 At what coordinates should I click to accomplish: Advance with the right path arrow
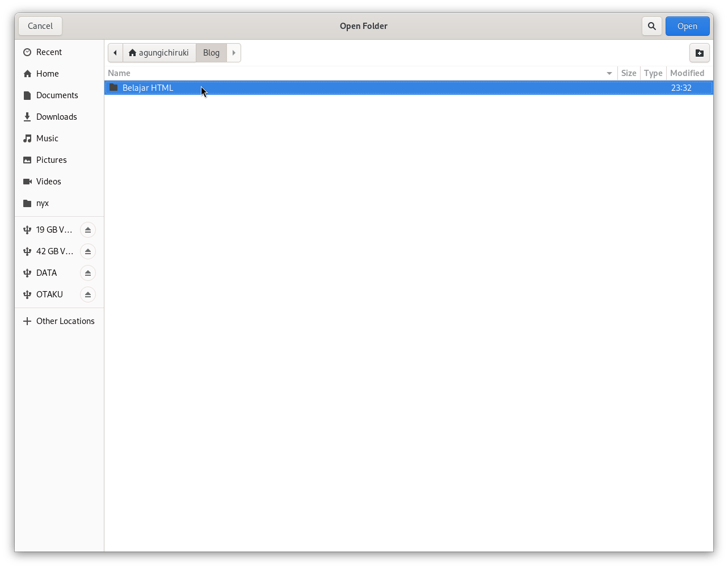[x=234, y=53]
